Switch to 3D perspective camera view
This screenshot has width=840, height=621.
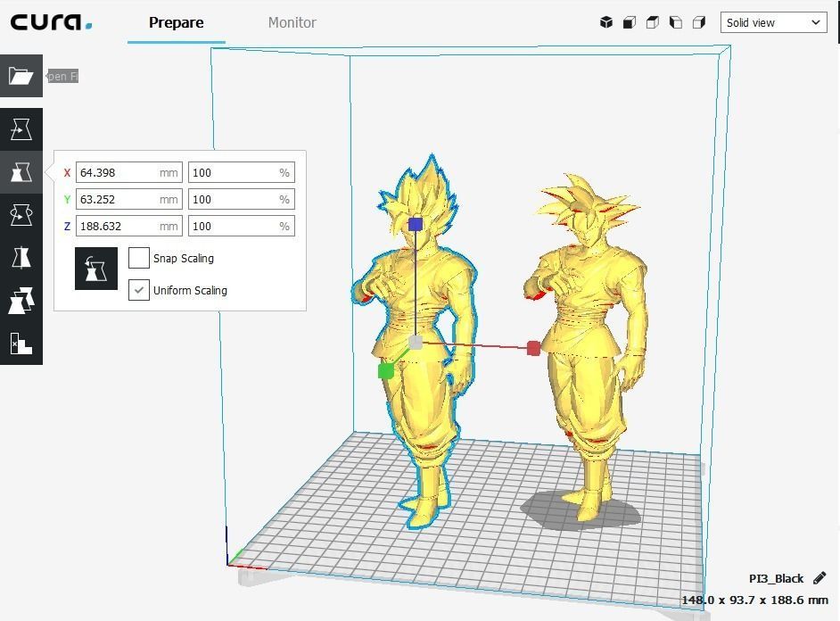pos(605,22)
